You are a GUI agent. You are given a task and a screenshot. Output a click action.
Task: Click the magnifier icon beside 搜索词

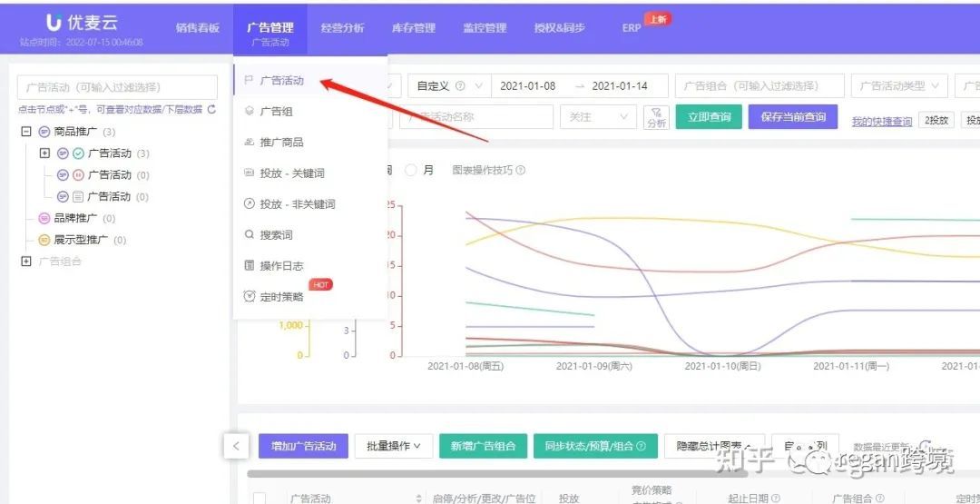[249, 235]
